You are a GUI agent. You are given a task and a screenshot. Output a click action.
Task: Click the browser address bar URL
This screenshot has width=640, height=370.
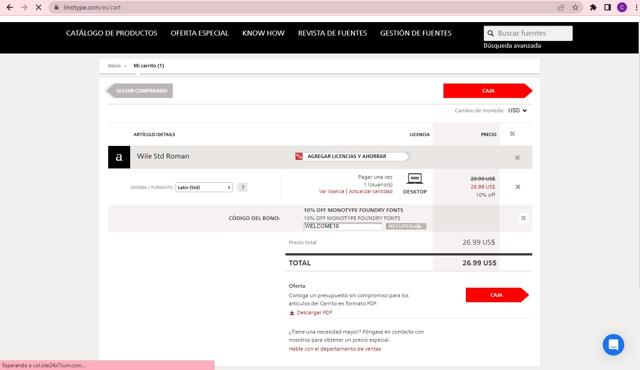92,7
